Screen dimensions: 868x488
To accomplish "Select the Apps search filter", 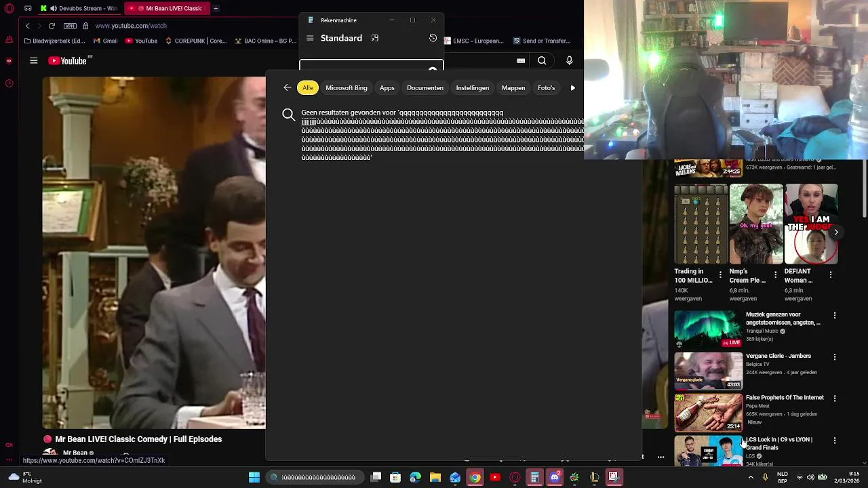I will coord(387,87).
